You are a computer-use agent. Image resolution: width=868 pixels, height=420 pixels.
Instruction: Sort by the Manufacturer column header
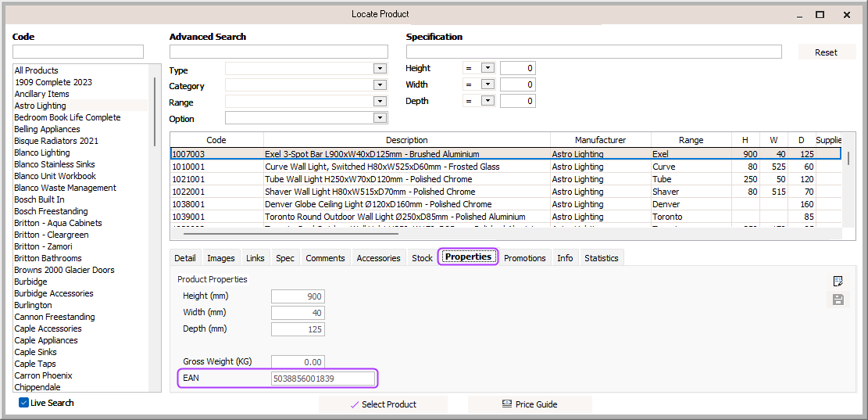(601, 140)
